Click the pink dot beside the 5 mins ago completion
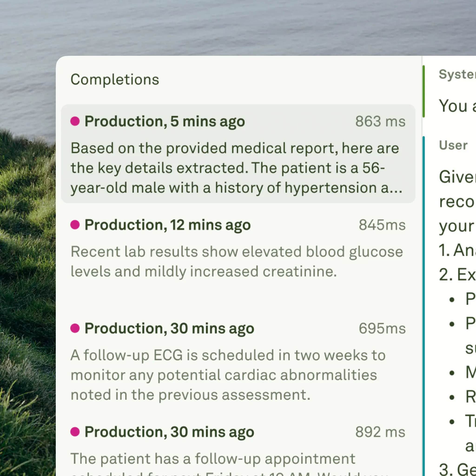Image resolution: width=476 pixels, height=476 pixels. (75, 121)
